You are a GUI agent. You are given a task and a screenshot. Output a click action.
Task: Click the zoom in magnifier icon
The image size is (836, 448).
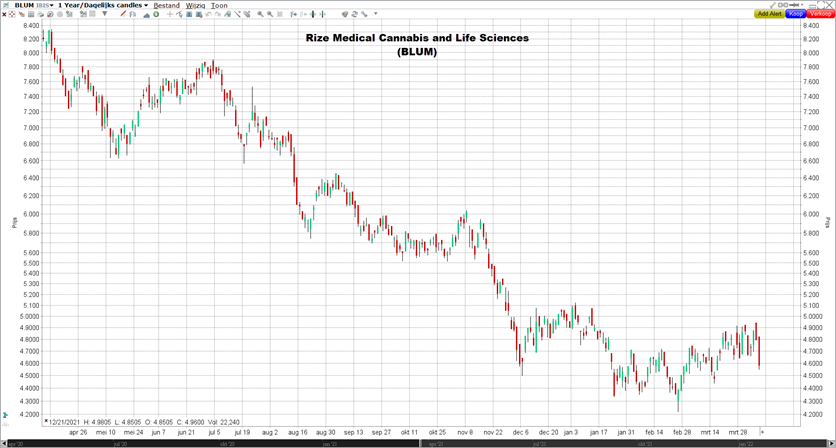(x=260, y=14)
